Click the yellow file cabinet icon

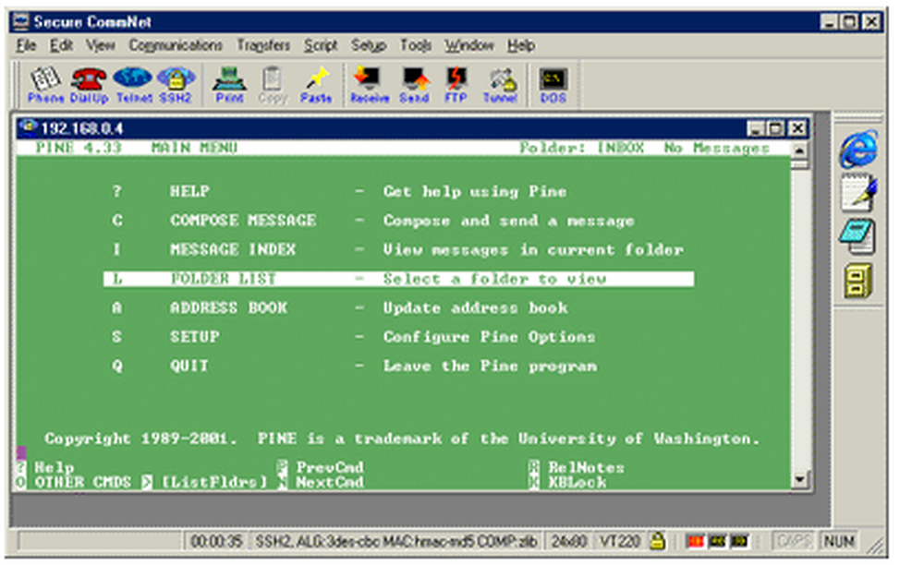(x=858, y=280)
